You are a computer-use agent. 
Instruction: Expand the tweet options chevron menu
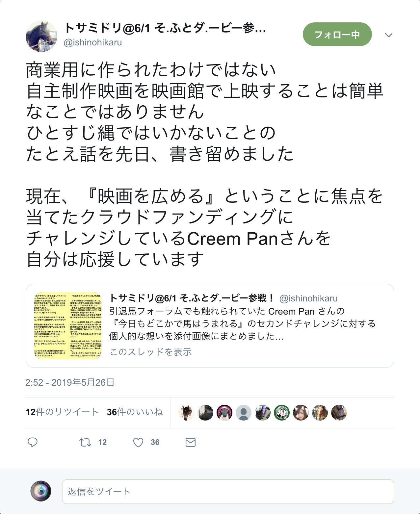pyautogui.click(x=389, y=35)
